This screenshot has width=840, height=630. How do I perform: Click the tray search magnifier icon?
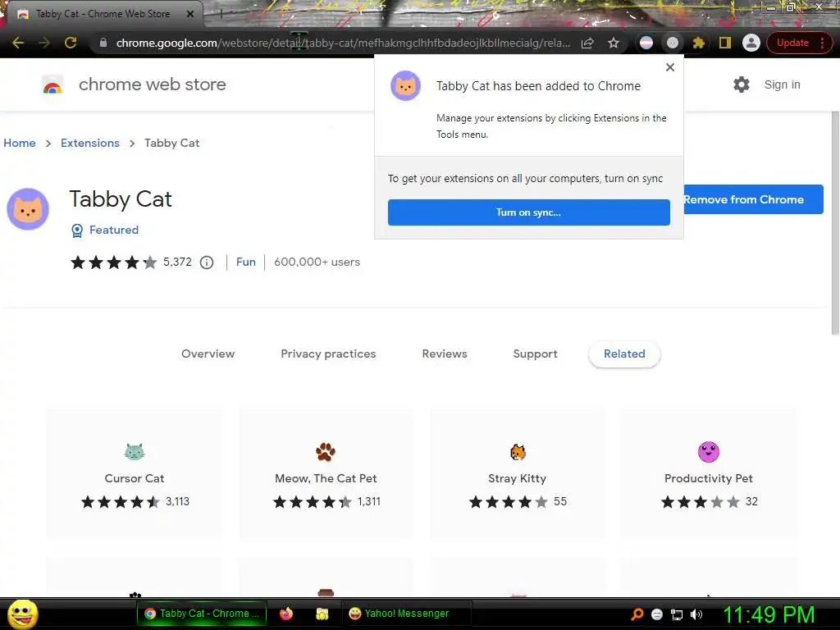coord(637,614)
